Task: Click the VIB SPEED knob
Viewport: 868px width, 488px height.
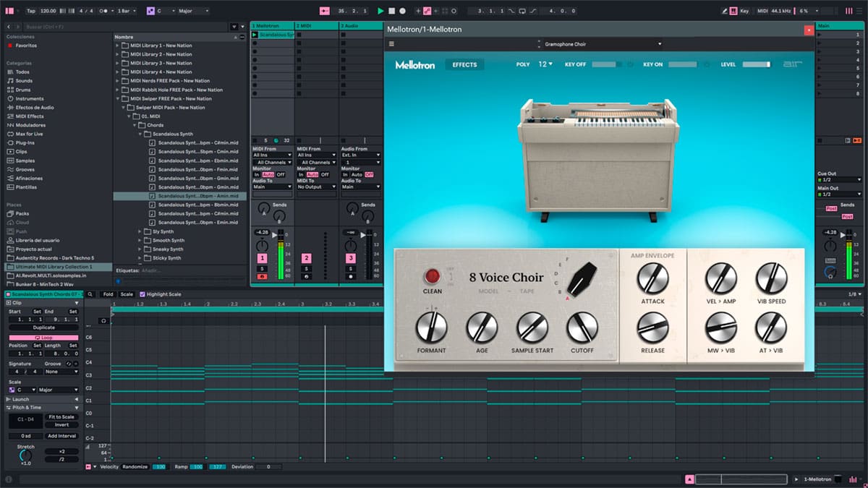Action: 771,278
